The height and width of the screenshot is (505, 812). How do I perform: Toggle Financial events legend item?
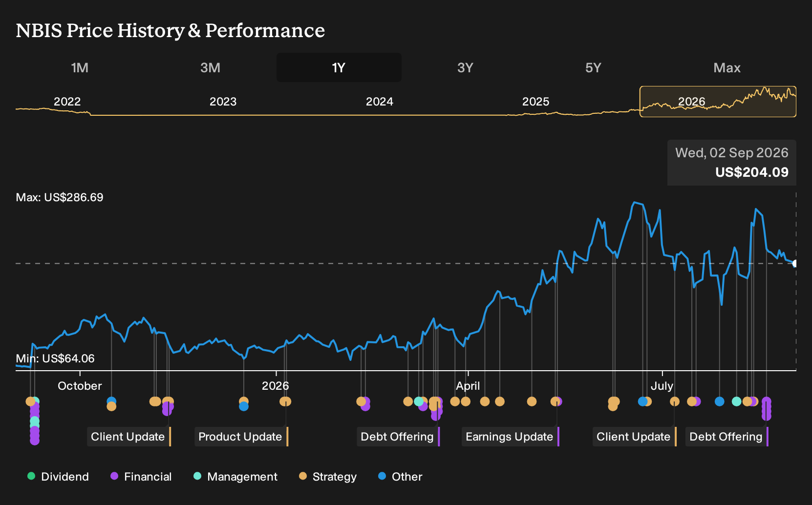pos(141,477)
